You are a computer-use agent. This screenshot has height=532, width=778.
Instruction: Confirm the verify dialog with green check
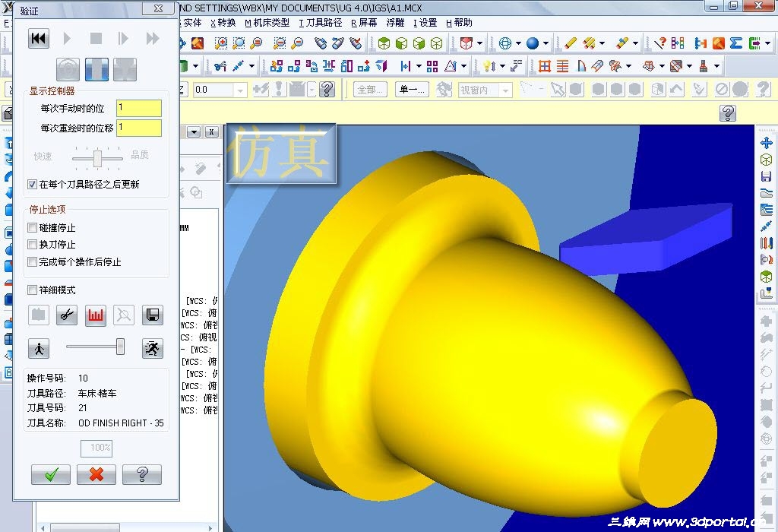click(51, 474)
